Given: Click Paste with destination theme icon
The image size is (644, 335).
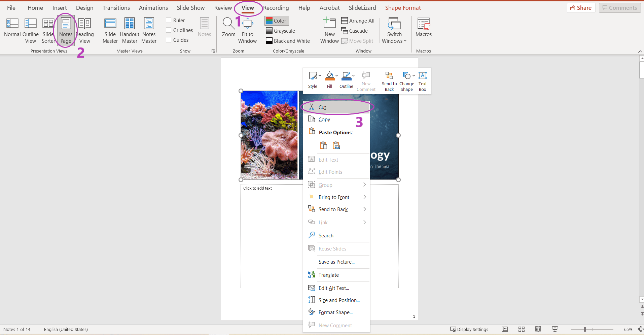Looking at the screenshot, I should (x=323, y=145).
